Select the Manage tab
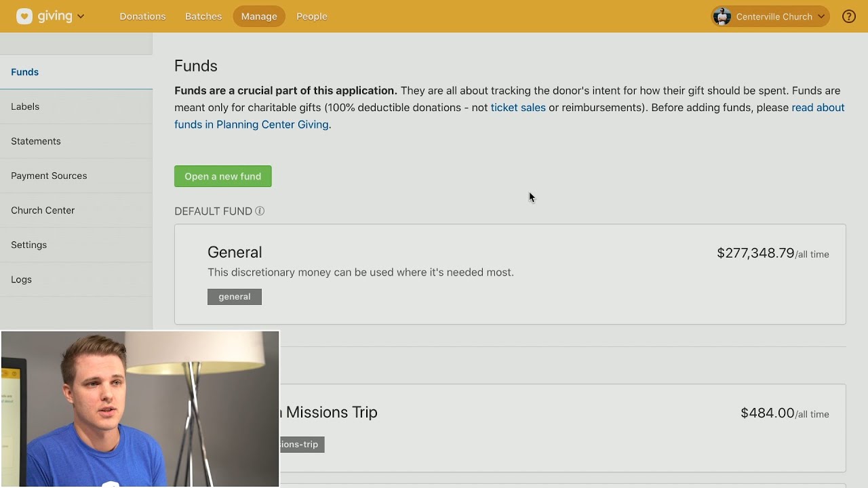This screenshot has height=488, width=868. 259,16
